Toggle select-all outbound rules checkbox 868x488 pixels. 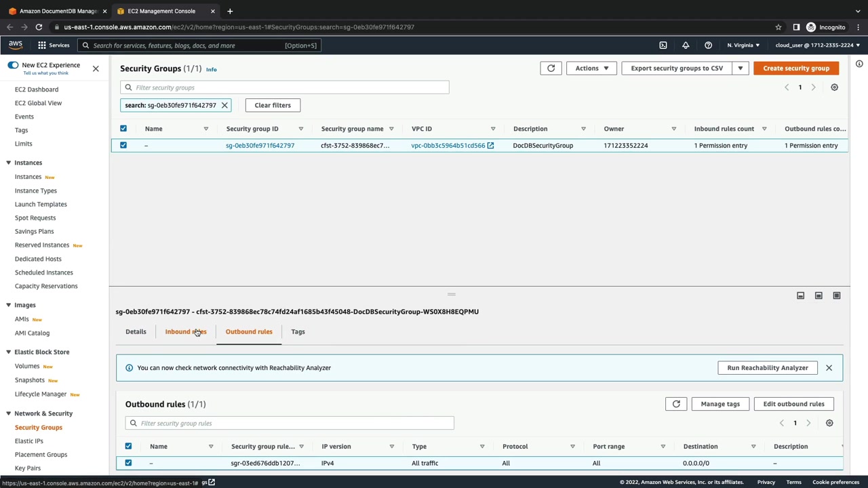pyautogui.click(x=128, y=447)
